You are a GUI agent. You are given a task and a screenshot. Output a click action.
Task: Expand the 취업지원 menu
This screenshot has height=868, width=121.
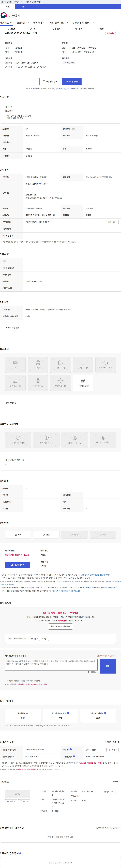pos(23,23)
